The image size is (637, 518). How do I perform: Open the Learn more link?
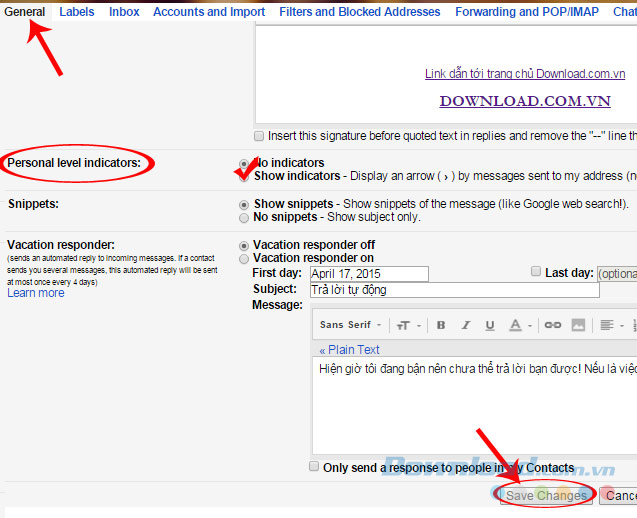(x=36, y=293)
